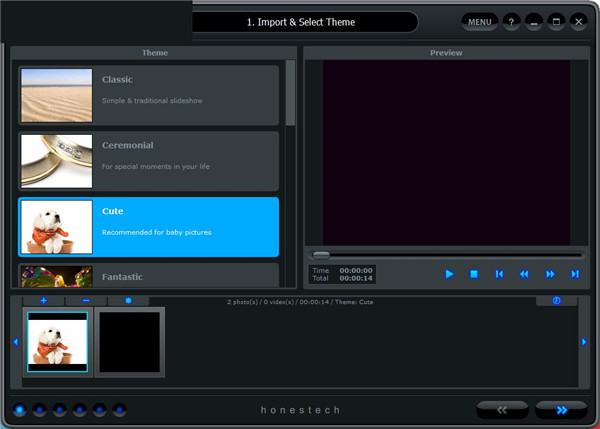Viewport: 600px width, 429px height.
Task: Select the Cute theme
Action: tap(149, 226)
